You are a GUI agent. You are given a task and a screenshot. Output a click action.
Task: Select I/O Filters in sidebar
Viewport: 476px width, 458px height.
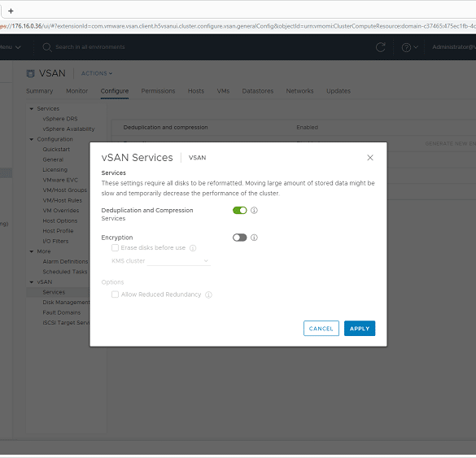click(55, 242)
